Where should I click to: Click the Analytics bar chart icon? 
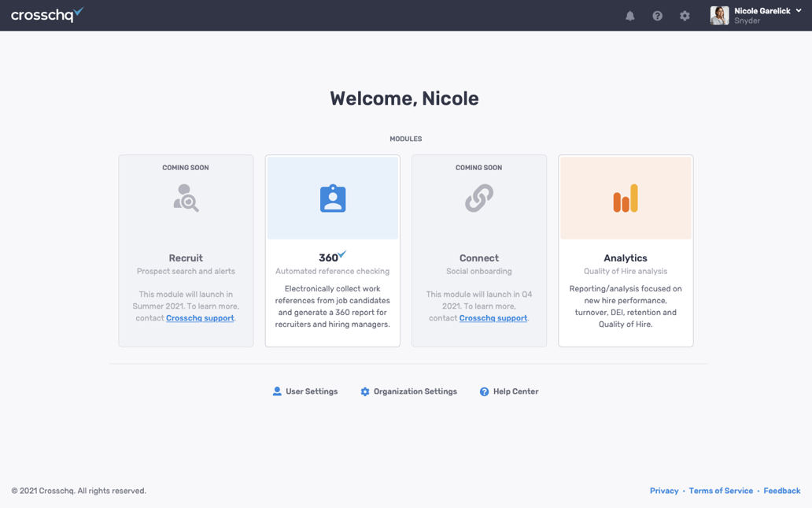click(626, 198)
